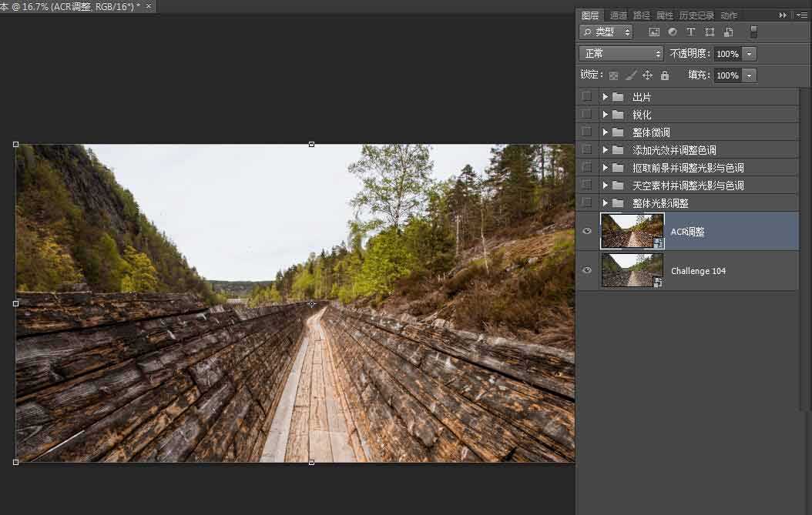Switch to the 通道 tab
Viewport: 812px width, 515px height.
click(x=619, y=15)
